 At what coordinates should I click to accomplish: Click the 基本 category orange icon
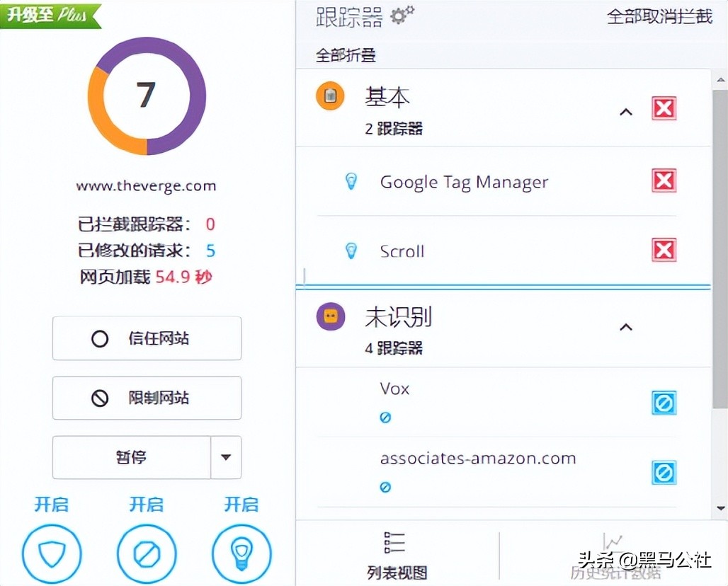click(330, 95)
